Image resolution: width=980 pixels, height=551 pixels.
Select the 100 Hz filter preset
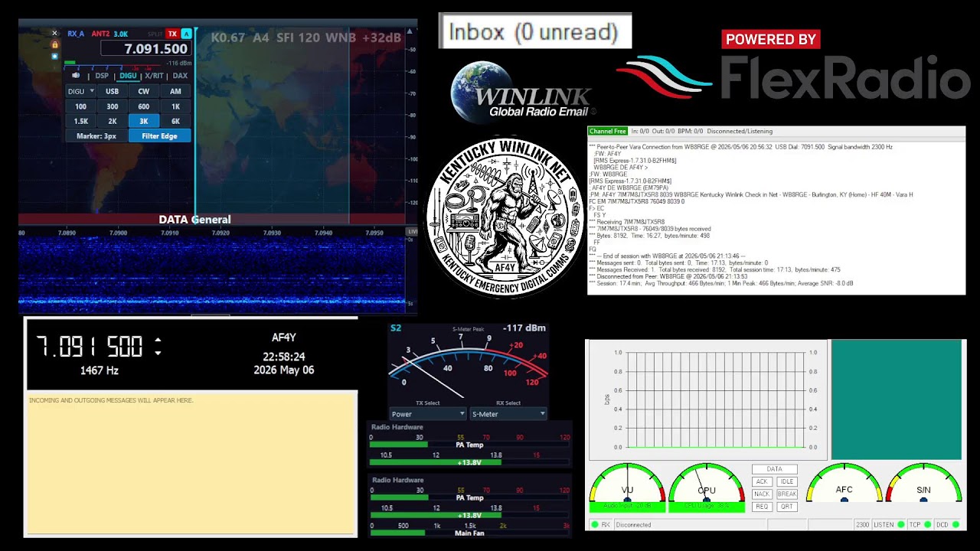[80, 106]
